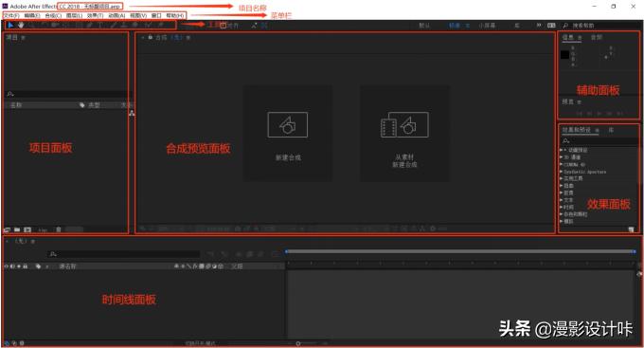
Task: Expand the Synthetic Aperture category
Action: pyautogui.click(x=562, y=172)
